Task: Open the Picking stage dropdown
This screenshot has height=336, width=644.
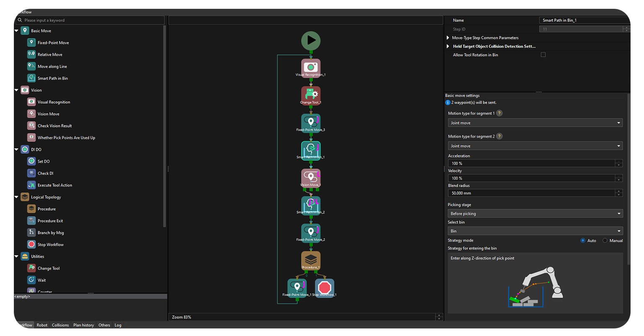Action: [535, 214]
